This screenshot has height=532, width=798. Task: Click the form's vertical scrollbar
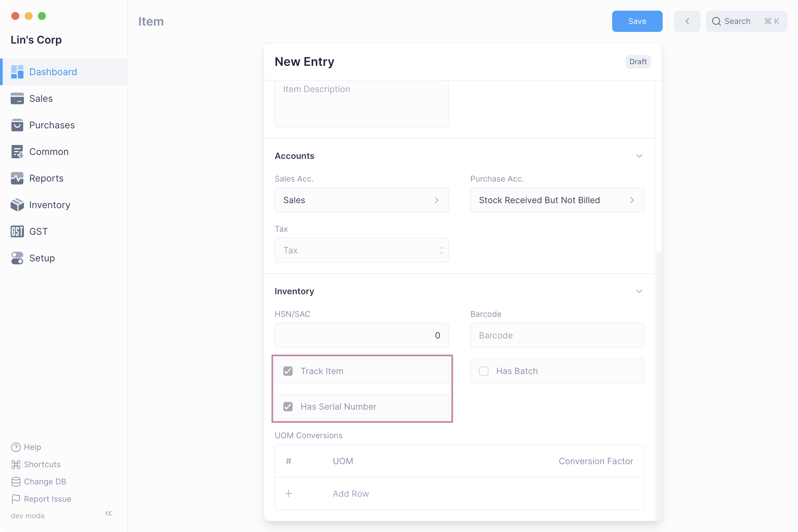(x=659, y=166)
